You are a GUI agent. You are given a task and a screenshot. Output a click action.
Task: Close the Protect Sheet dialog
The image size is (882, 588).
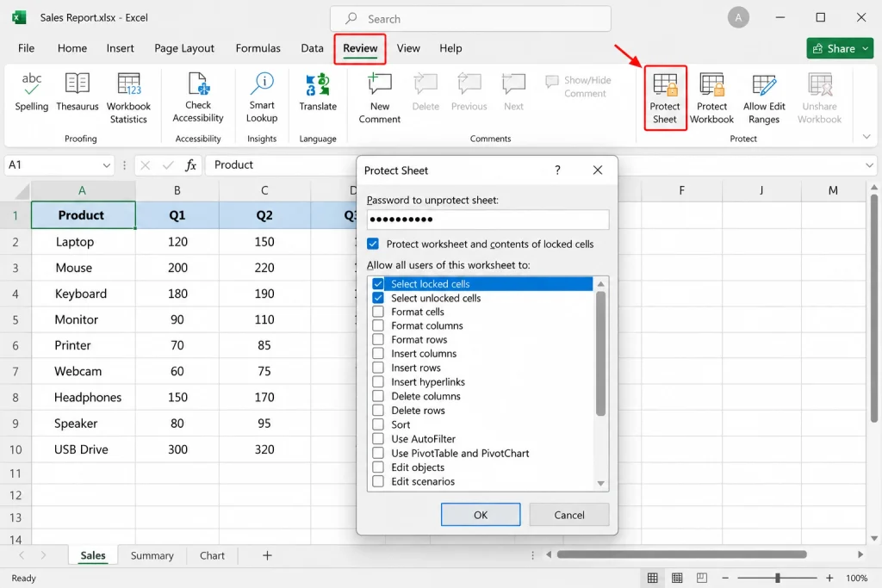(598, 170)
